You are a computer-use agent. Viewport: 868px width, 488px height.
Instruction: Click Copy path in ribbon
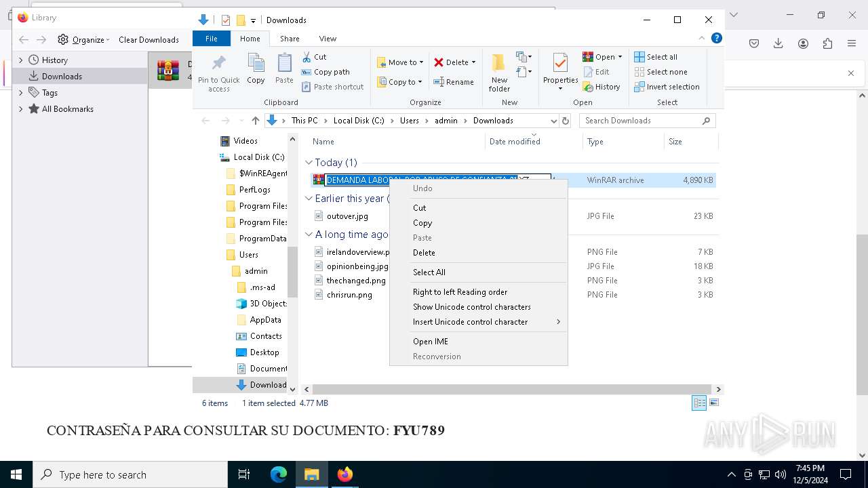pyautogui.click(x=325, y=72)
